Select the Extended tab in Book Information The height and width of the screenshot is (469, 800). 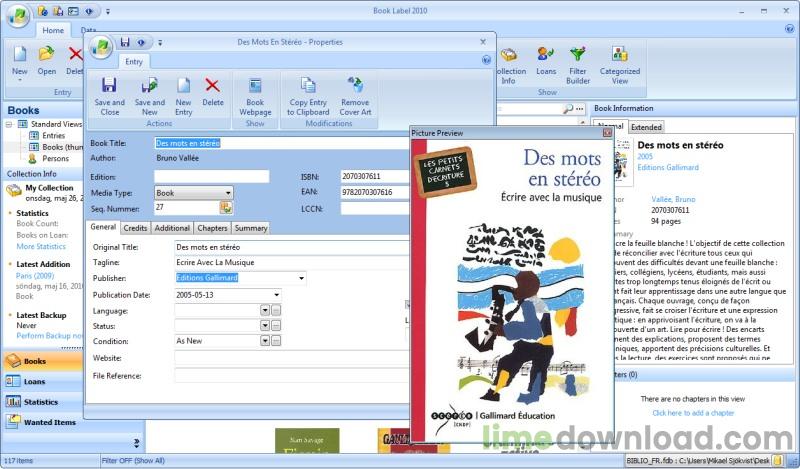click(646, 127)
